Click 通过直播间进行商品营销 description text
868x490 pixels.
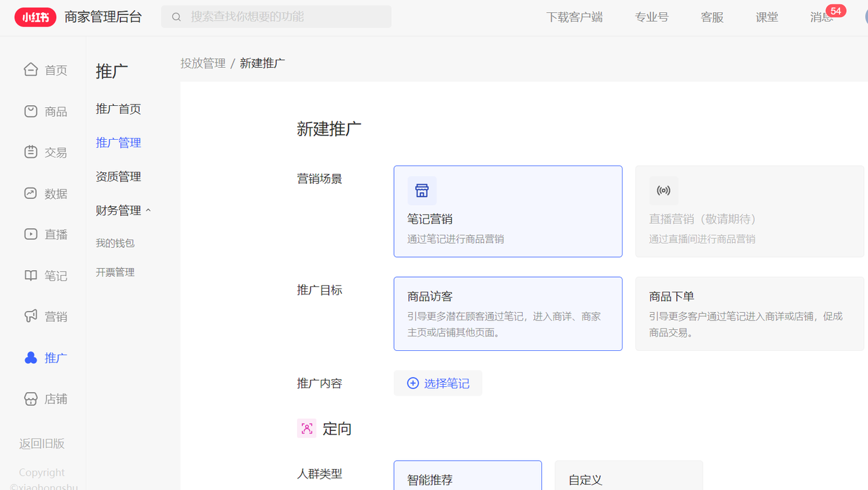(x=702, y=239)
